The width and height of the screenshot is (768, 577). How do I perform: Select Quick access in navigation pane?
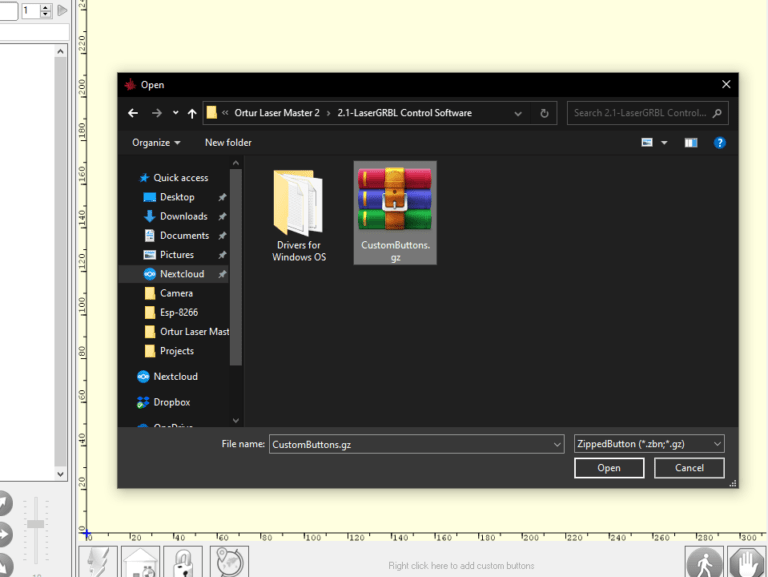174,178
